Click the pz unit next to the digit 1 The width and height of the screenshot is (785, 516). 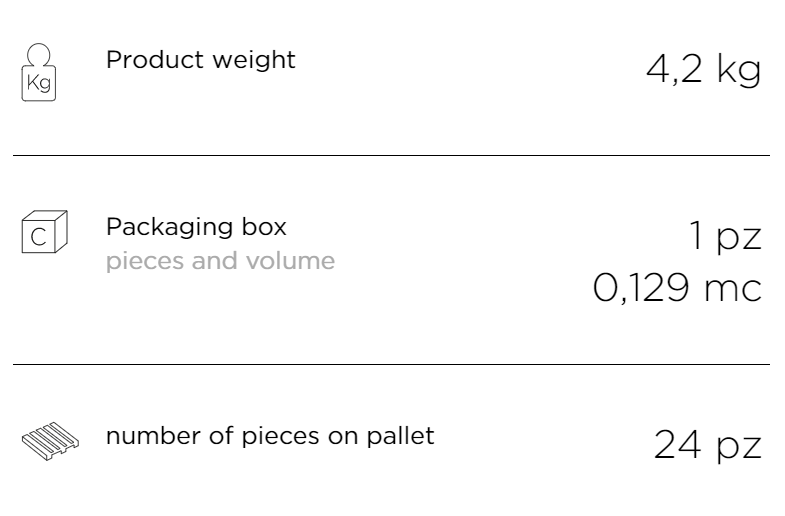[739, 238]
